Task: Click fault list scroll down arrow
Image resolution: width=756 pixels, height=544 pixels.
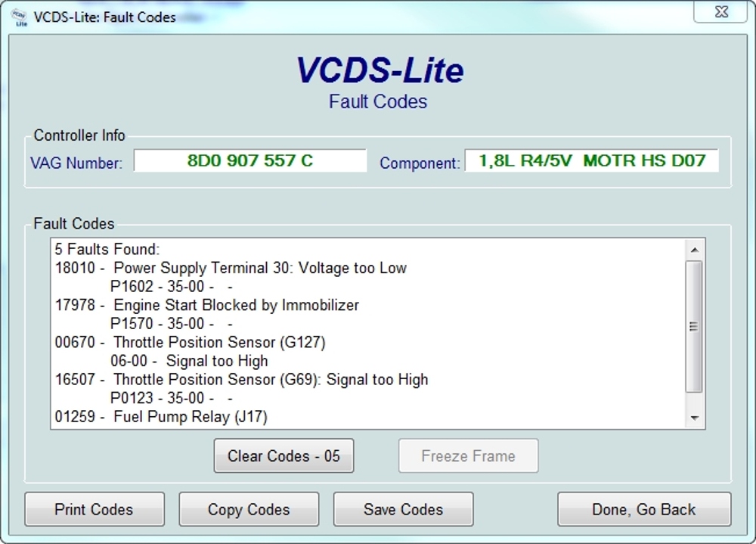Action: (x=694, y=418)
